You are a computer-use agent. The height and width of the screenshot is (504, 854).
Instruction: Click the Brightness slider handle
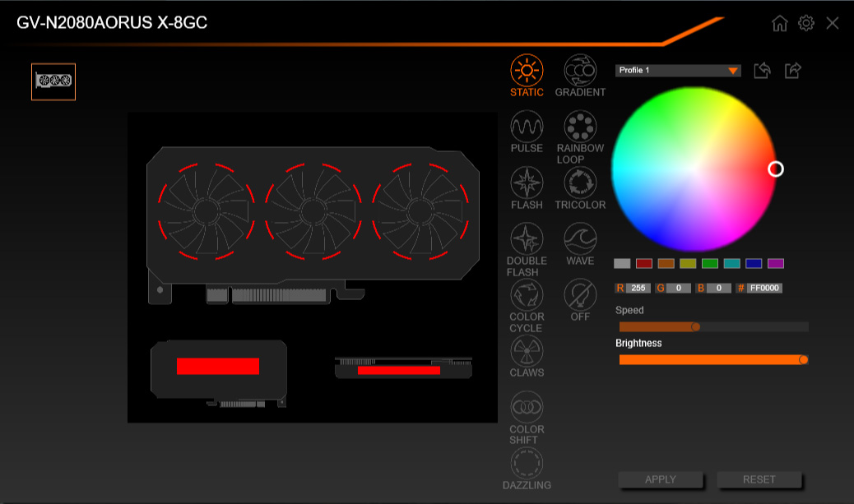803,360
